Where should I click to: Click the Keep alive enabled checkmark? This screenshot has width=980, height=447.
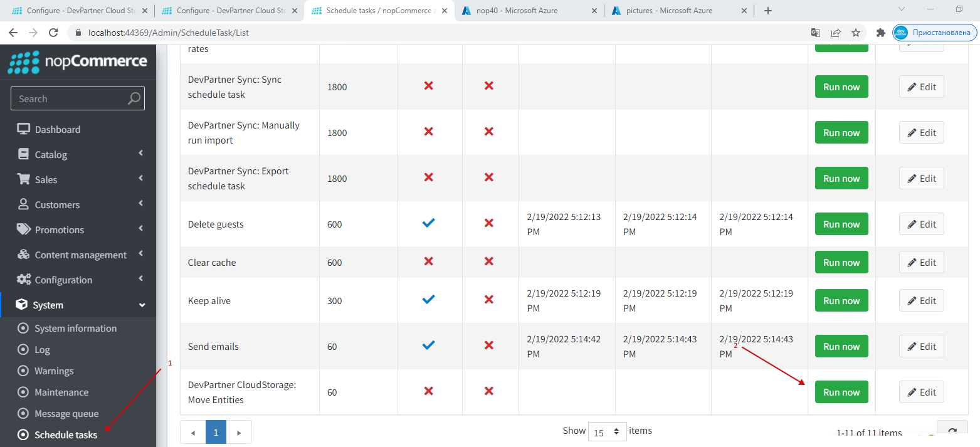point(428,299)
